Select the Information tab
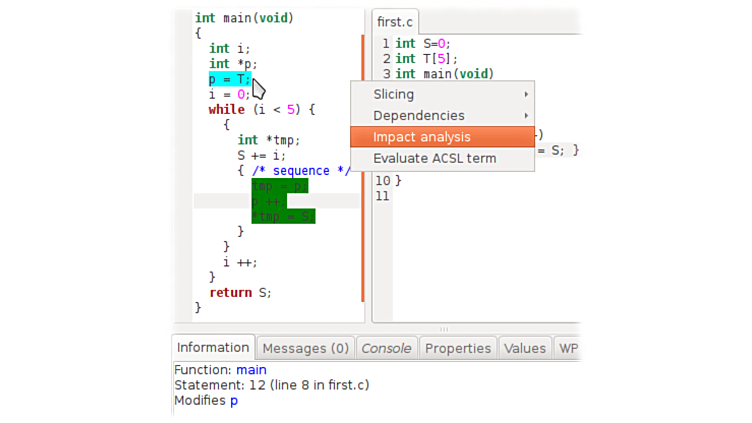 coord(213,348)
